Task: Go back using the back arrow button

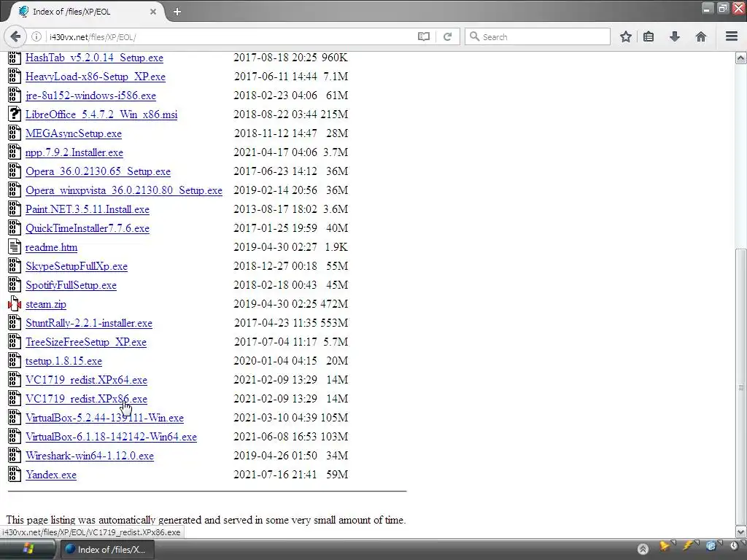Action: (x=15, y=36)
